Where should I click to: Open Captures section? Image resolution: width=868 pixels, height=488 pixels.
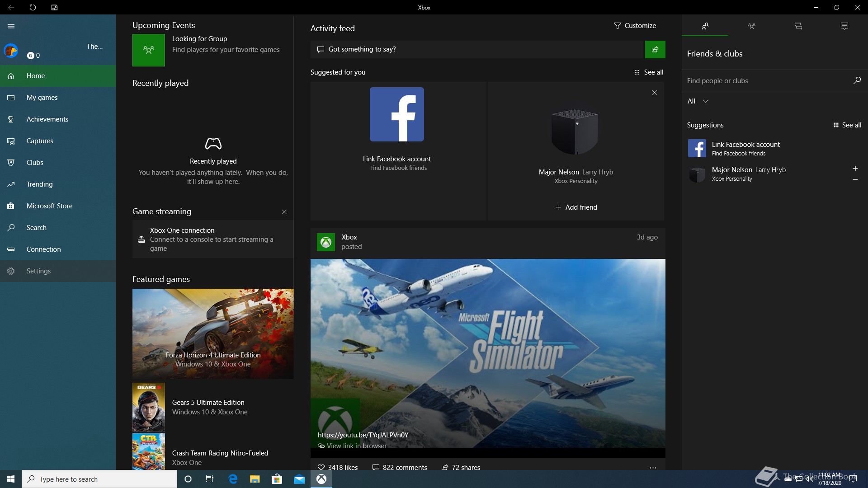[58, 141]
